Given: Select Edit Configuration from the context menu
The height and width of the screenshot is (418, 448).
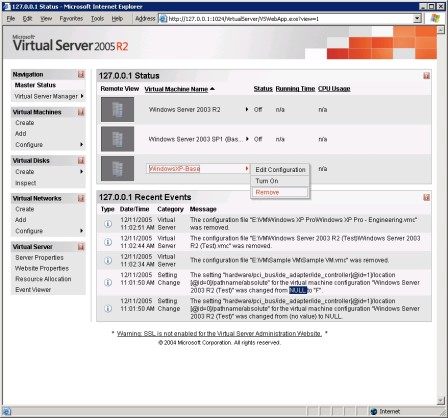Looking at the screenshot, I should (x=280, y=170).
